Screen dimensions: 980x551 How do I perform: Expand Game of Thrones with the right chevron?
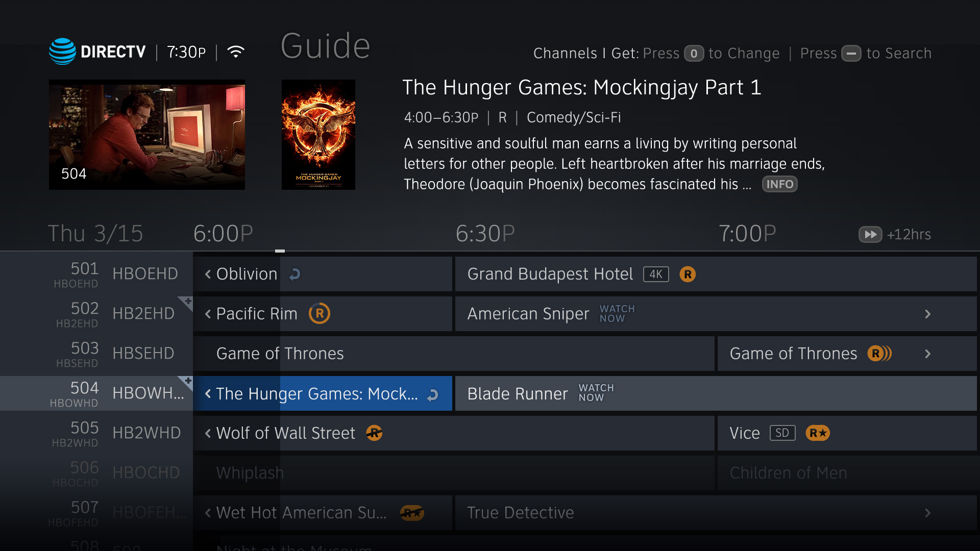click(x=928, y=354)
